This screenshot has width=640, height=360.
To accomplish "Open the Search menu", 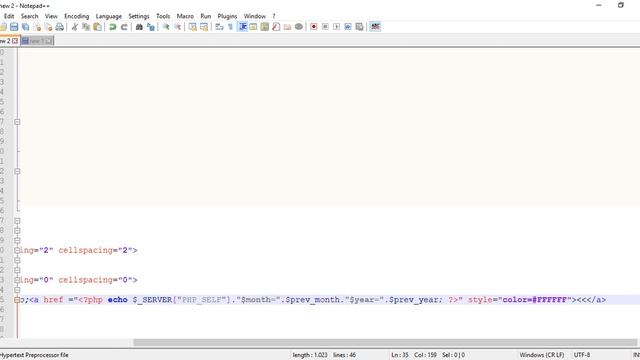I will (29, 16).
